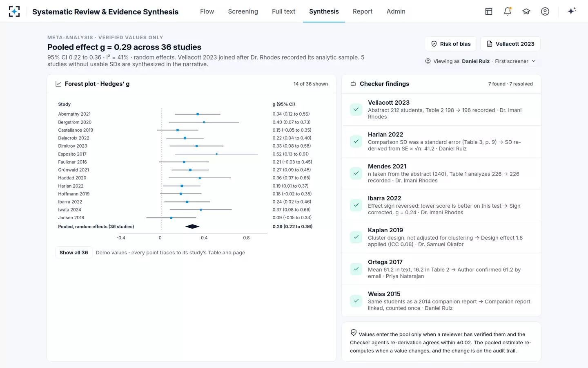Viewport: 588px width, 368px height.
Task: Open the Risk of bias button
Action: tap(451, 44)
